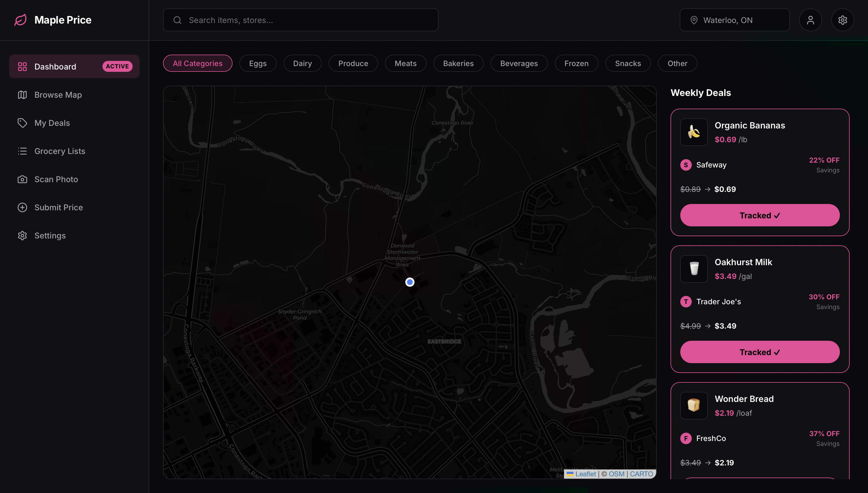Click the Maple Price leaf logo
Image resolution: width=868 pixels, height=493 pixels.
coord(20,20)
